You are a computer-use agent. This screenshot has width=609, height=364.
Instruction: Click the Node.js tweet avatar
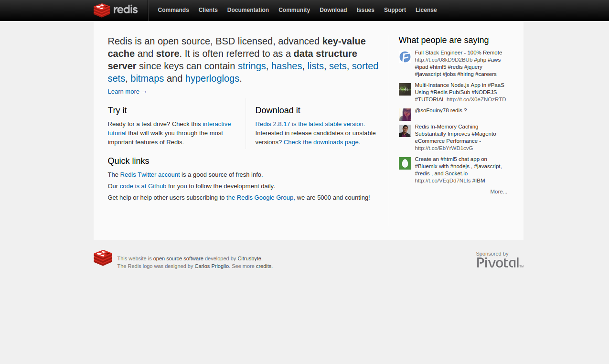pos(405,89)
